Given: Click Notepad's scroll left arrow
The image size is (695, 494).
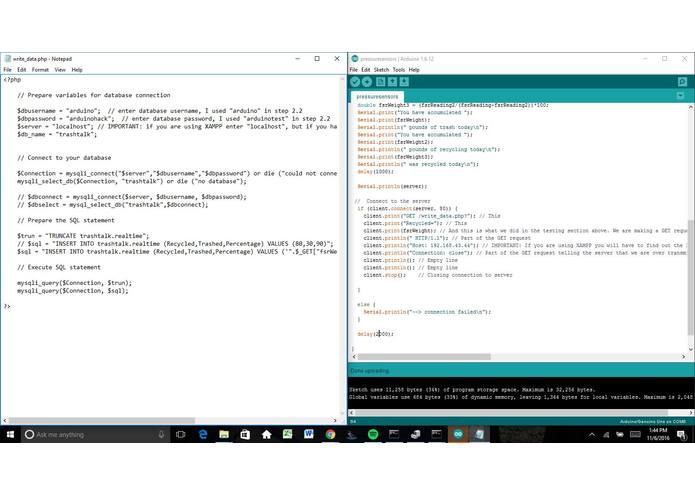Looking at the screenshot, I should [x=4, y=420].
